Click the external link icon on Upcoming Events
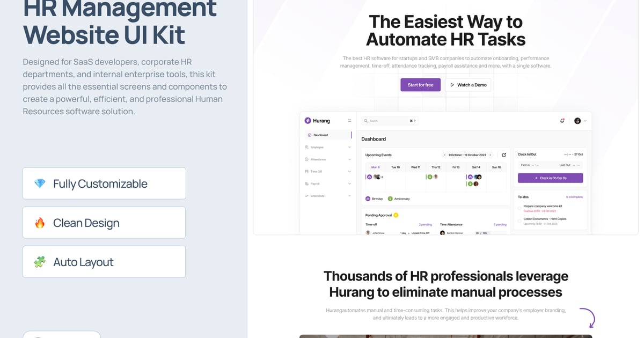Viewport: 644px width, 338px height. (x=504, y=155)
